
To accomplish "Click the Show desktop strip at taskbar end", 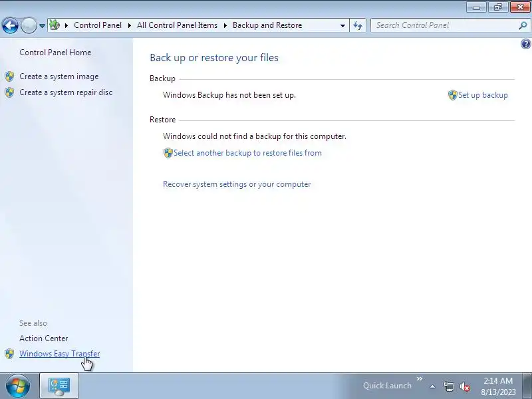I will click(527, 386).
